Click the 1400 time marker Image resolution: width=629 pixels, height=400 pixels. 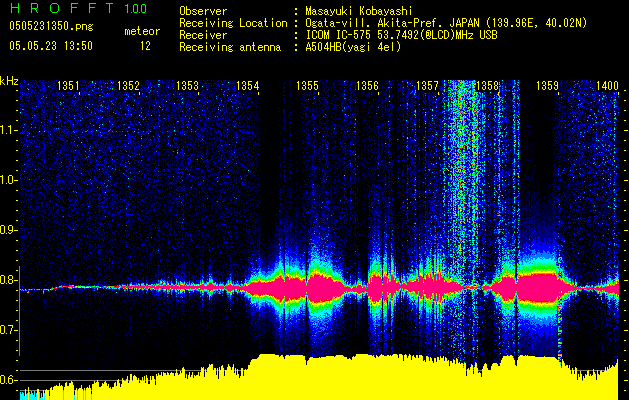(x=607, y=85)
